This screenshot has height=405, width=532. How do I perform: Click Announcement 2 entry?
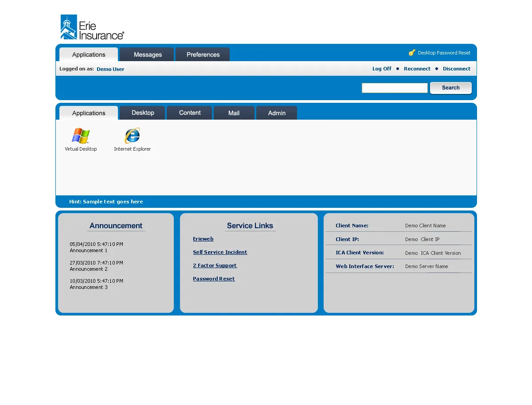89,269
